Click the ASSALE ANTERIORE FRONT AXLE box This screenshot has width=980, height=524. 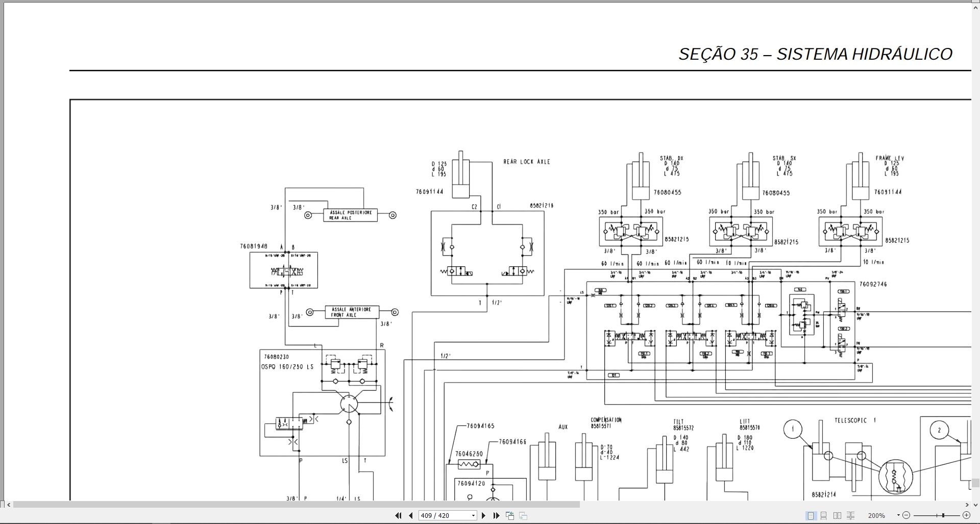(352, 312)
